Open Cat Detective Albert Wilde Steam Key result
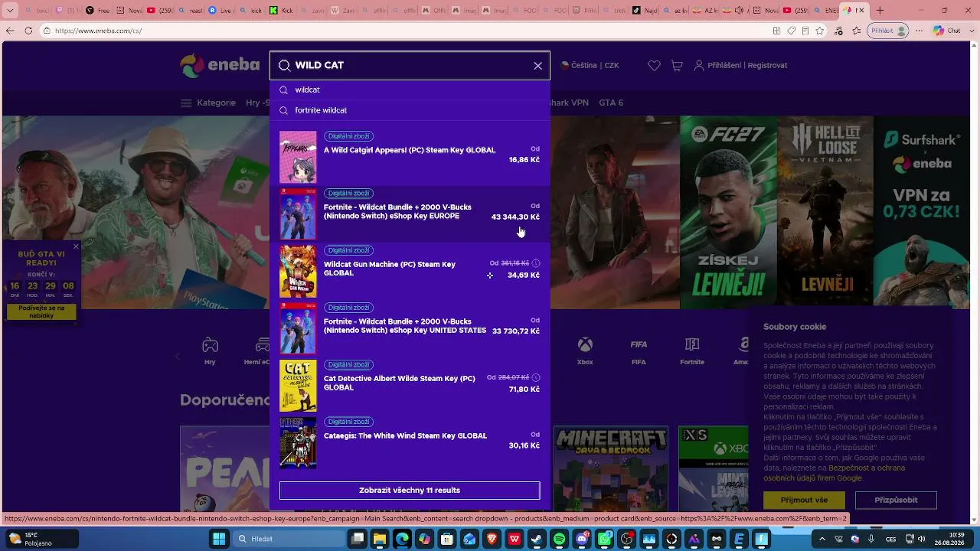The width and height of the screenshot is (980, 551). [x=410, y=386]
